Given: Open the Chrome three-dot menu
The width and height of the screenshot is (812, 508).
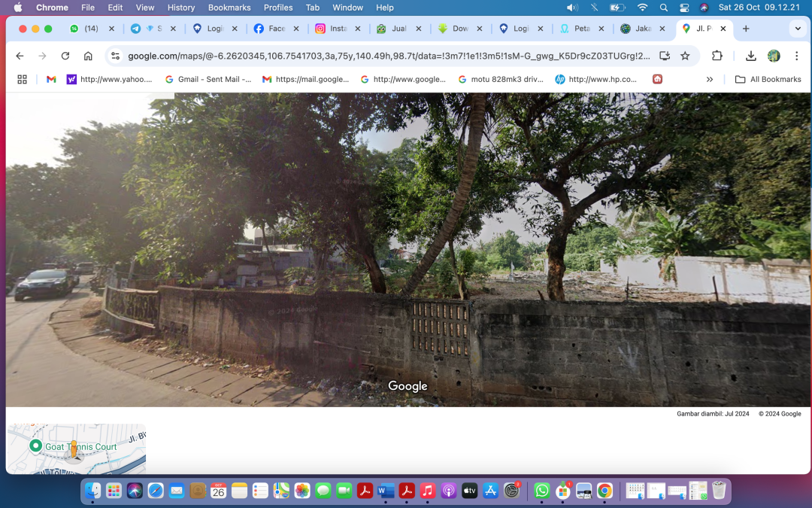Looking at the screenshot, I should click(x=796, y=56).
